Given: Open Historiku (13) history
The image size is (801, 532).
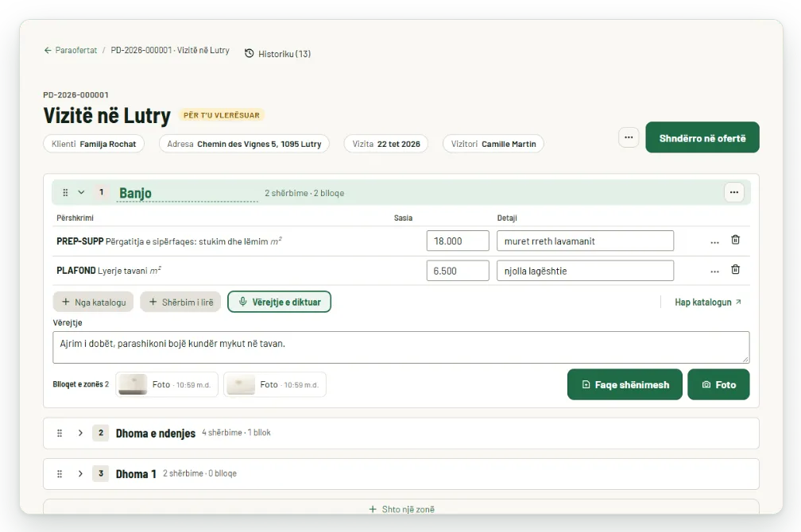Looking at the screenshot, I should pyautogui.click(x=277, y=54).
